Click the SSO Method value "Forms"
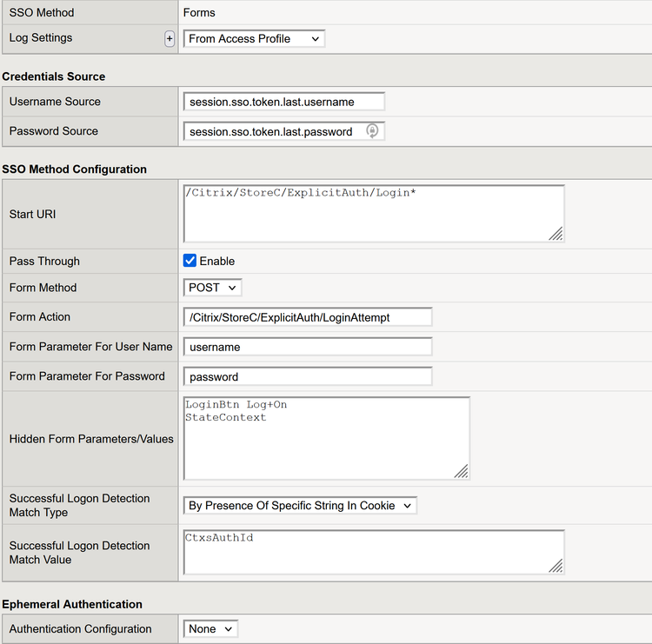Screen dimensions: 652x644 [199, 13]
